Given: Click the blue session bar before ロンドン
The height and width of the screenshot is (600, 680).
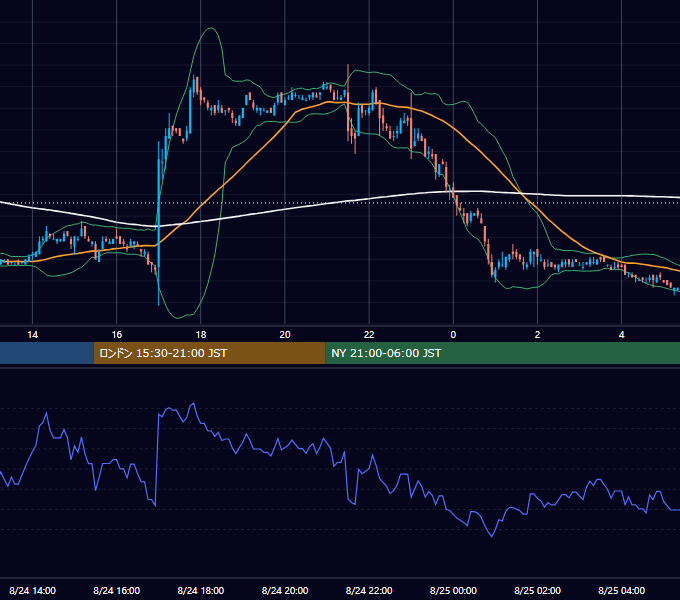Looking at the screenshot, I should (47, 353).
